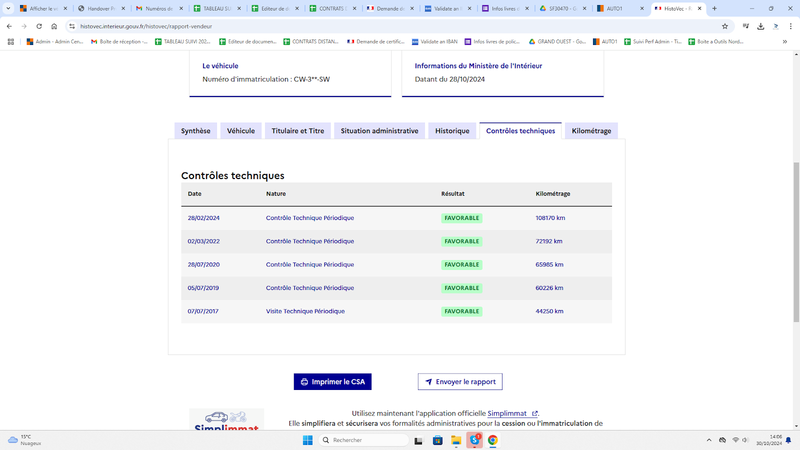The height and width of the screenshot is (450, 800).
Task: Open the media control icon in the browser toolbar
Action: pos(746,27)
